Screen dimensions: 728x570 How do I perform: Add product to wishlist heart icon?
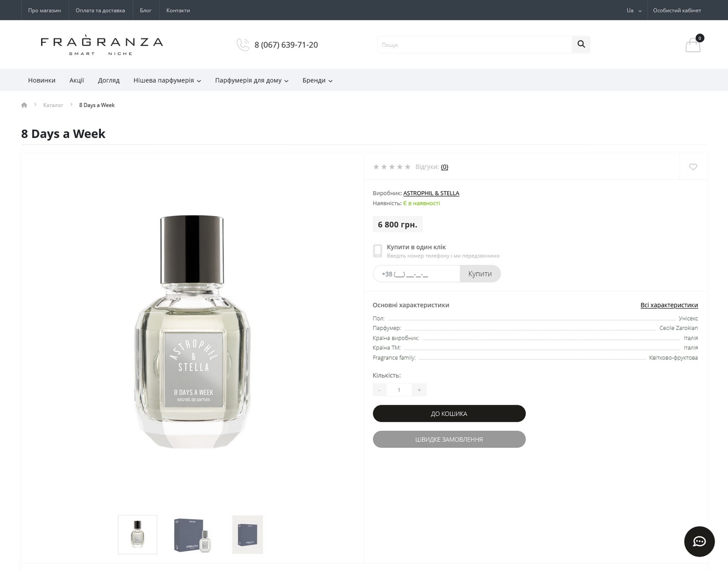point(693,167)
